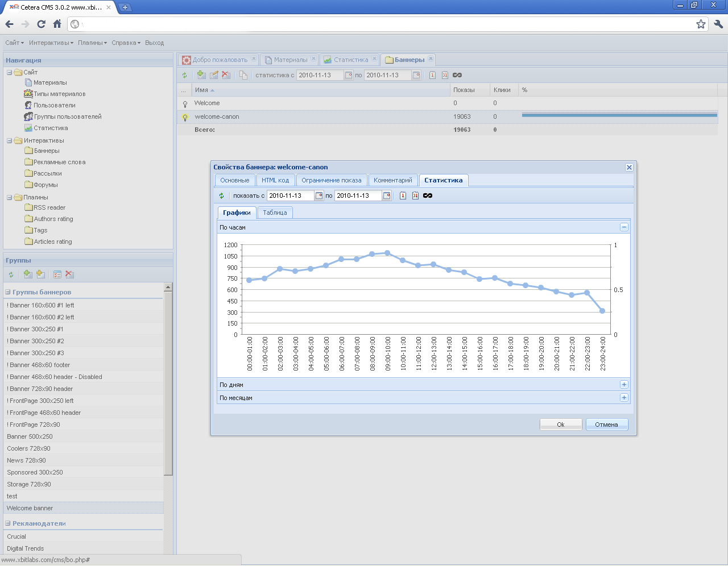This screenshot has width=728, height=566.
Task: Open group properties icon in the Группы toolbar
Action: coord(57,274)
